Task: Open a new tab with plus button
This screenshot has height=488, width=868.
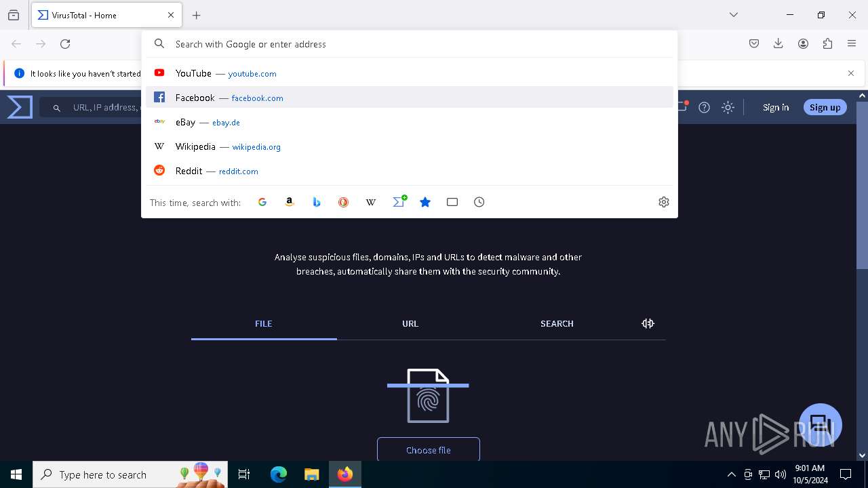Action: click(197, 15)
